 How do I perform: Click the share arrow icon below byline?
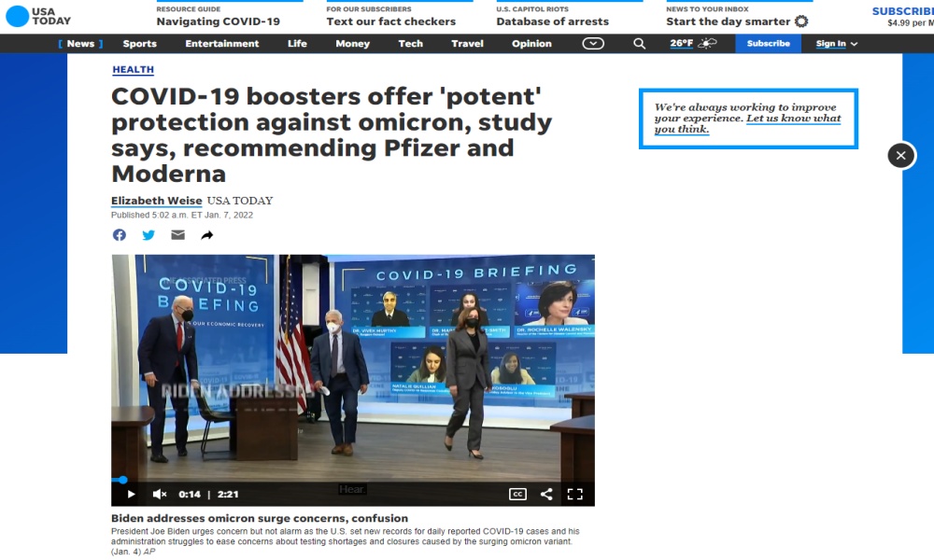(x=207, y=235)
